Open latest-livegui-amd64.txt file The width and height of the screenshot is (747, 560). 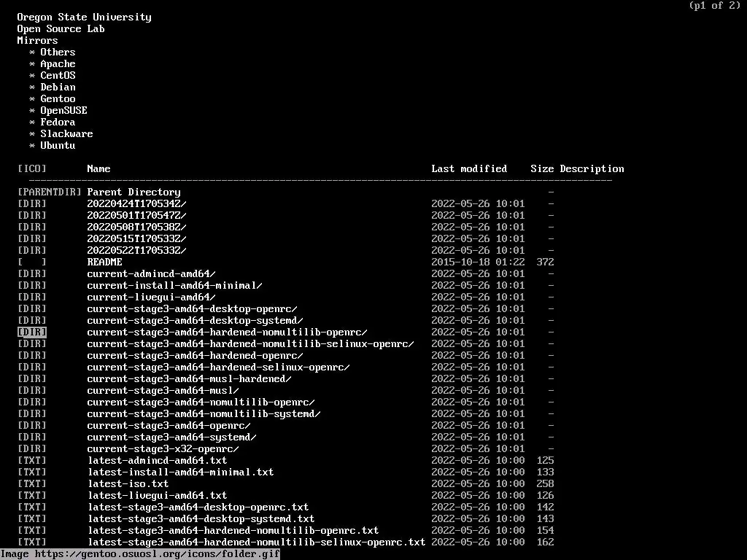click(158, 495)
